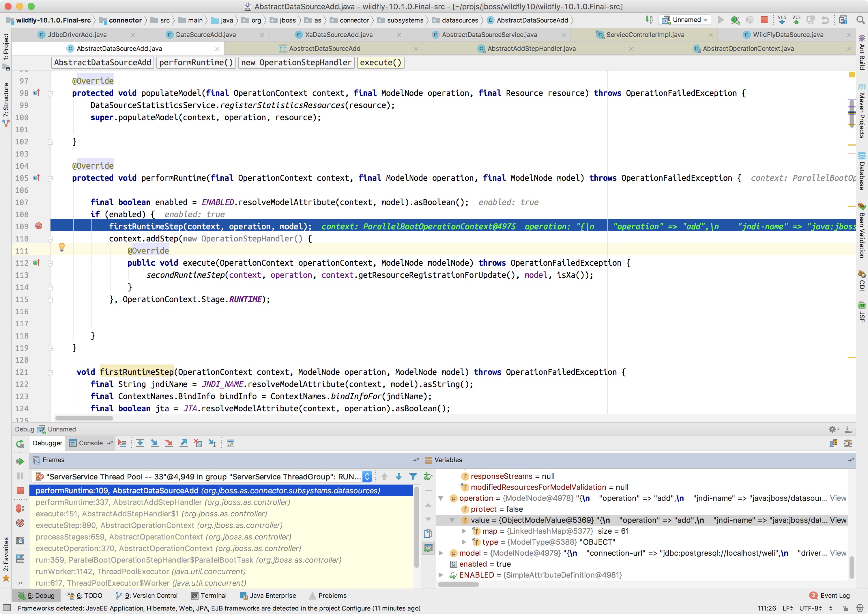
Task: Click the Step Out debugger icon
Action: (183, 443)
